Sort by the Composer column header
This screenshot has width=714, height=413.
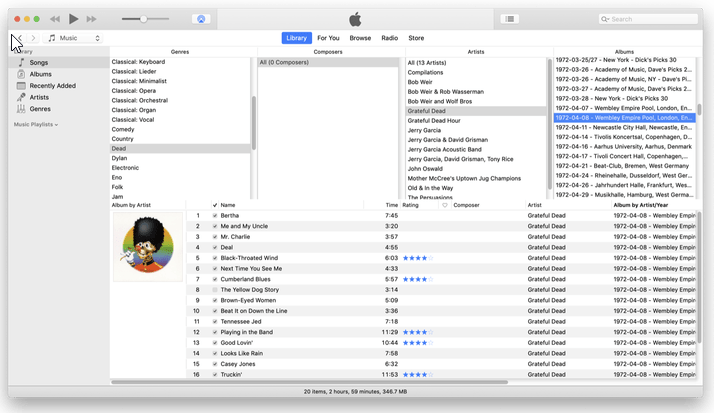(466, 205)
